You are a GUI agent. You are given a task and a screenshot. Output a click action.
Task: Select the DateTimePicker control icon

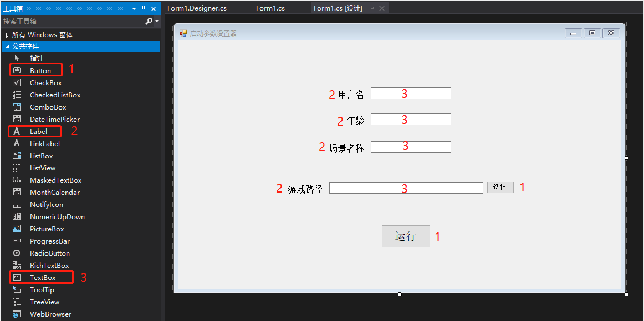(17, 120)
